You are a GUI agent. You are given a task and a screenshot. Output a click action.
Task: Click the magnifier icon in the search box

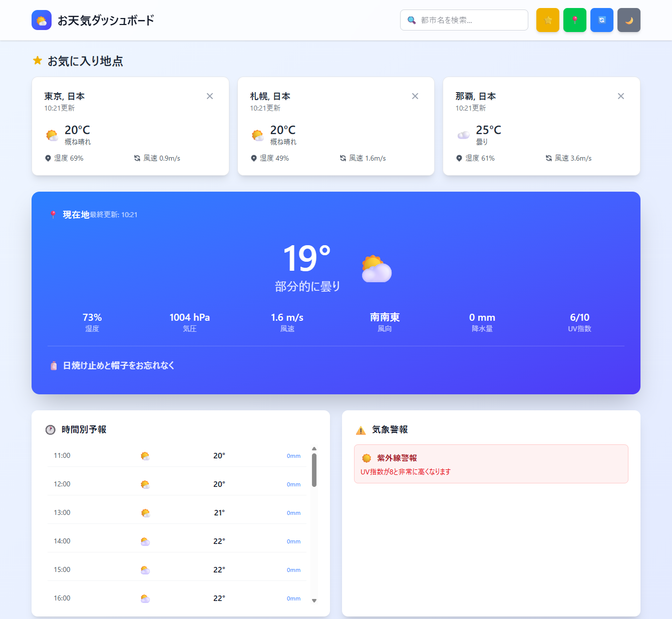pyautogui.click(x=412, y=20)
